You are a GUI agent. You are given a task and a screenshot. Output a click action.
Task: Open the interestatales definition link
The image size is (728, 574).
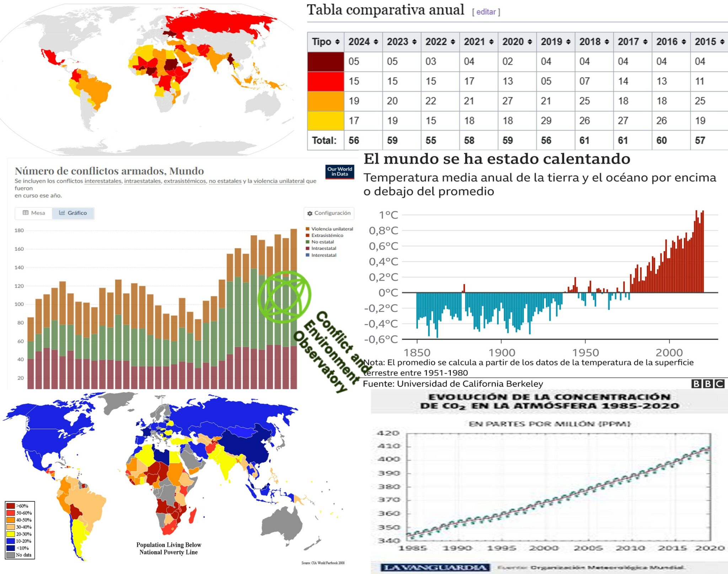pyautogui.click(x=103, y=181)
